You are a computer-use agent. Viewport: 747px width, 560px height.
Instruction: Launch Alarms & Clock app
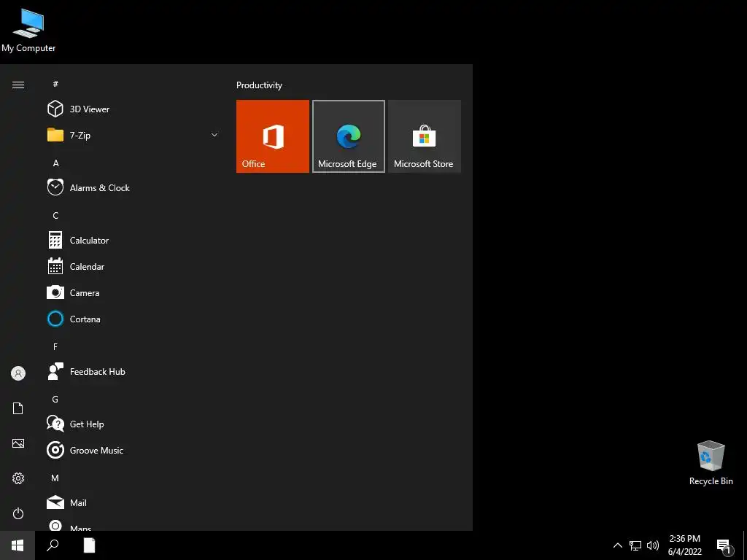tap(133, 187)
